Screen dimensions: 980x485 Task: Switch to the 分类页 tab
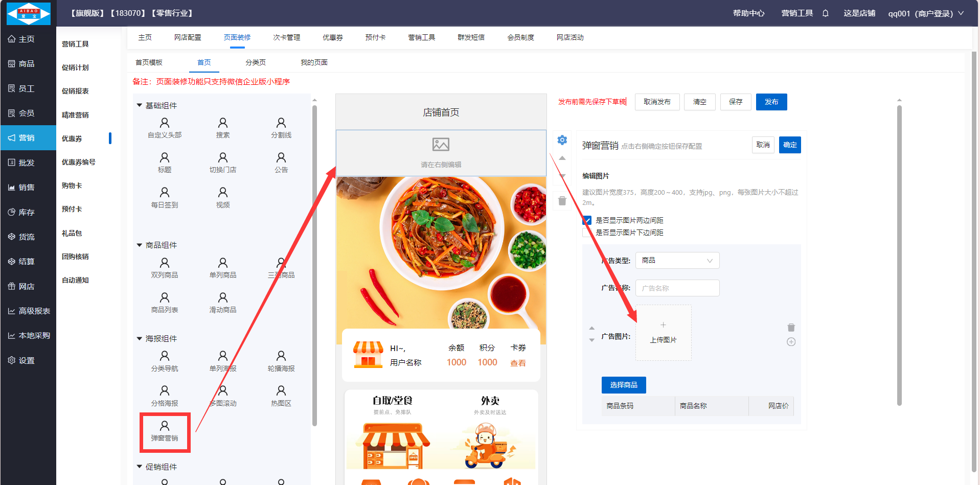tap(256, 62)
